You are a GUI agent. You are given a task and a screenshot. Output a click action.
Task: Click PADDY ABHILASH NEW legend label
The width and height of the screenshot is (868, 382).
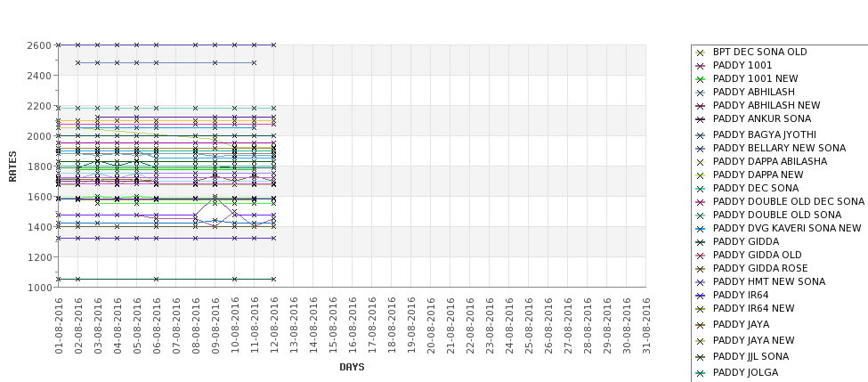767,105
